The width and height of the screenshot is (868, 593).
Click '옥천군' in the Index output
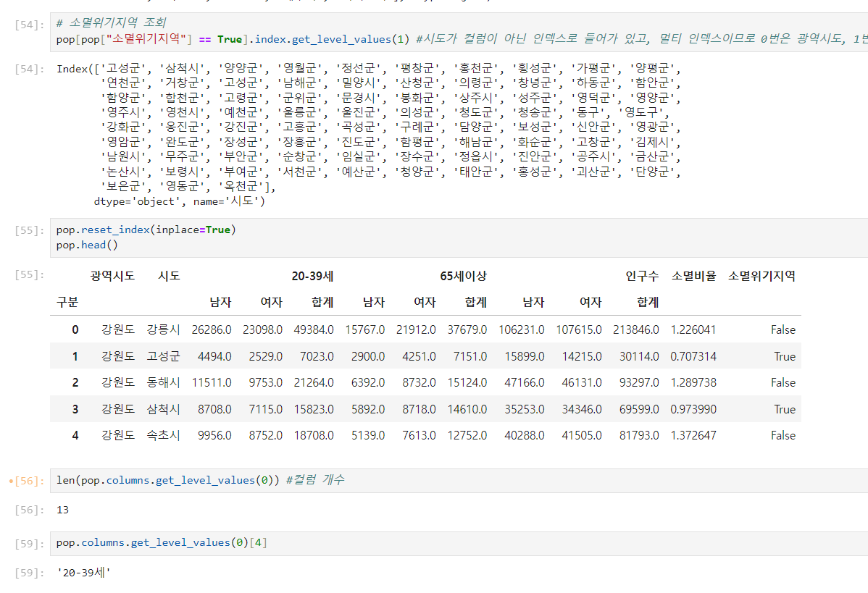pyautogui.click(x=241, y=186)
